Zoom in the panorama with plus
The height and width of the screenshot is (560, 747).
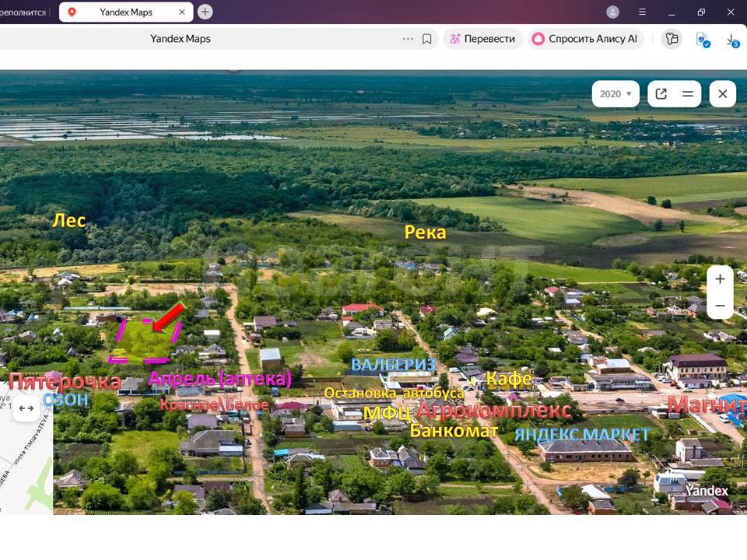click(720, 279)
